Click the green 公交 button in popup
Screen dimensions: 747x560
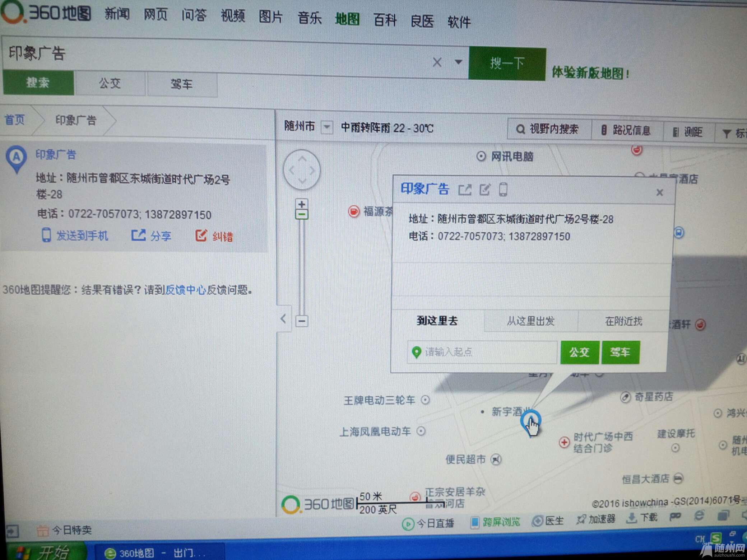[x=579, y=352]
